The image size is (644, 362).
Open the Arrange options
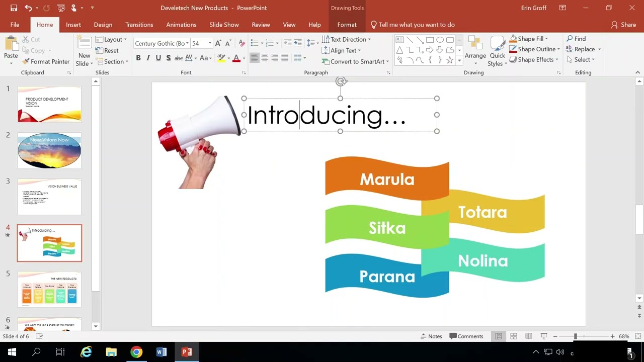tap(475, 51)
